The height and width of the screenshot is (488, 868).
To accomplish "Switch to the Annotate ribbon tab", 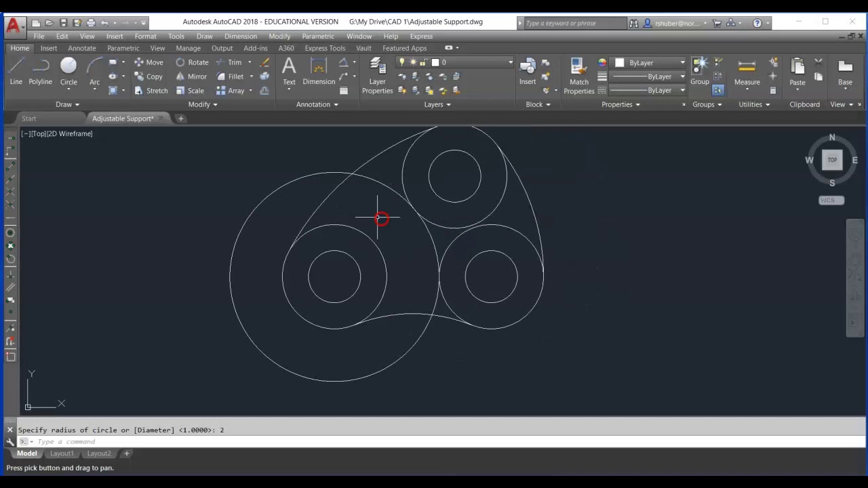I will coord(81,48).
